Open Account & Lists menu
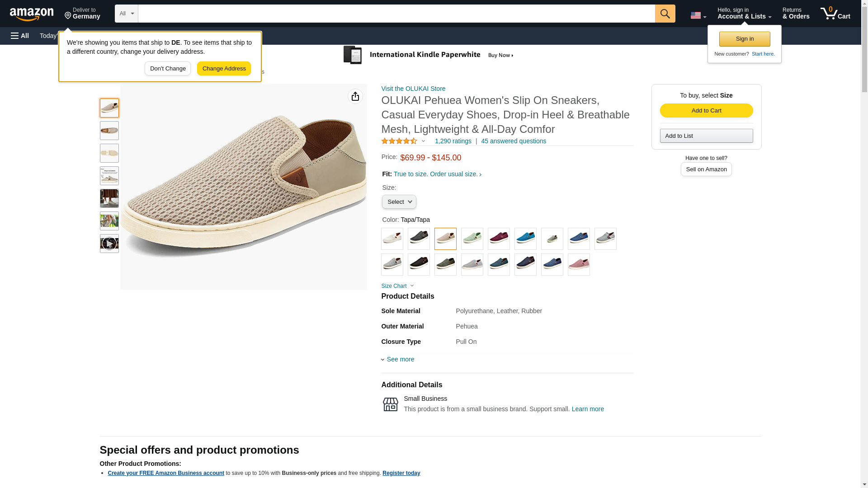Image resolution: width=868 pixels, height=488 pixels. [744, 14]
